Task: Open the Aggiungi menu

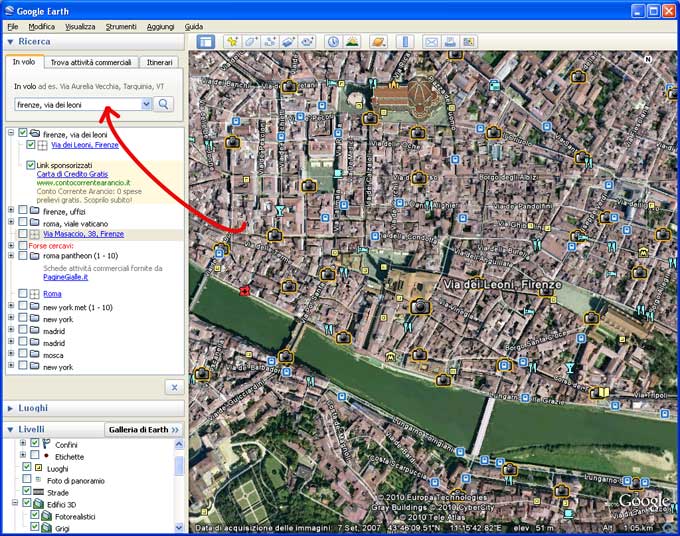Action: click(x=160, y=27)
